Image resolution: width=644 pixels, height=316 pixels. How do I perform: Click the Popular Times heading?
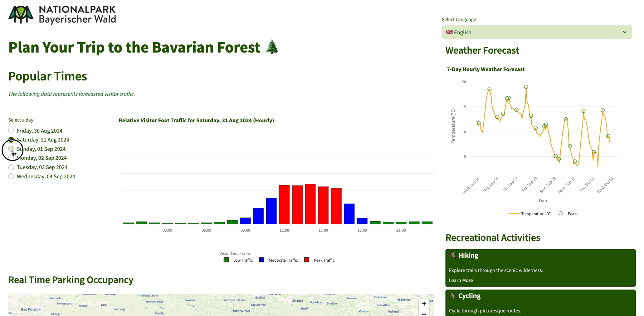(48, 76)
